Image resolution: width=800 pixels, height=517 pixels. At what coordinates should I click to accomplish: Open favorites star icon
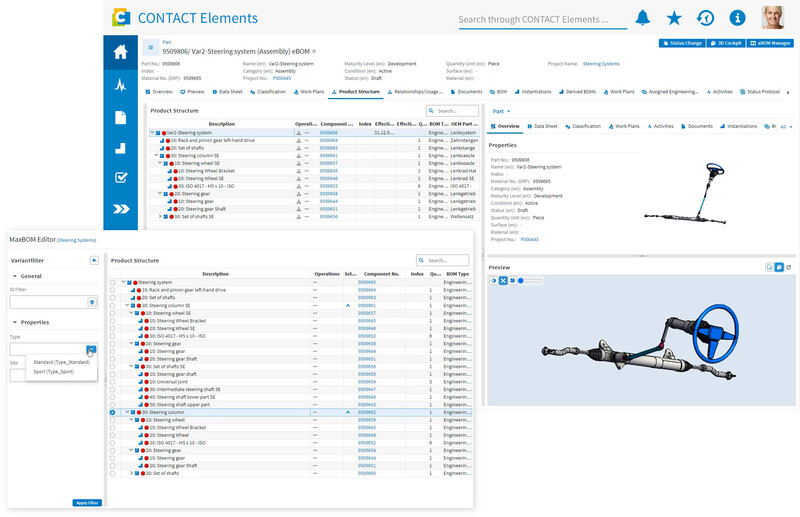pyautogui.click(x=674, y=18)
